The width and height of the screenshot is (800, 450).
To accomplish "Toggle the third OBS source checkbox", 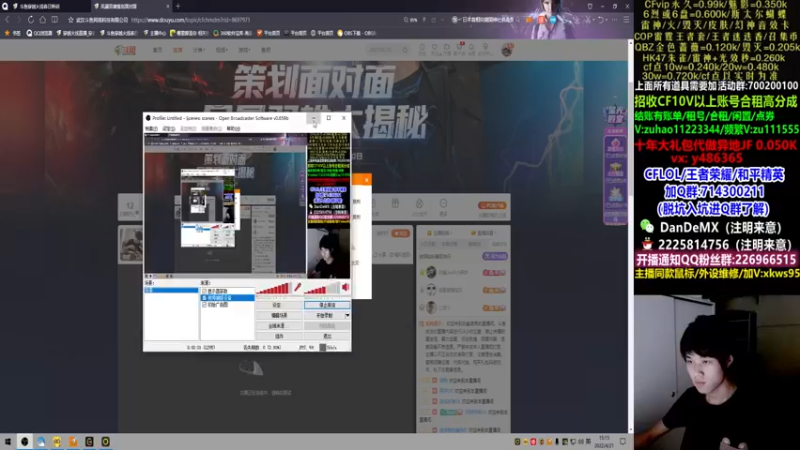I will [x=205, y=305].
